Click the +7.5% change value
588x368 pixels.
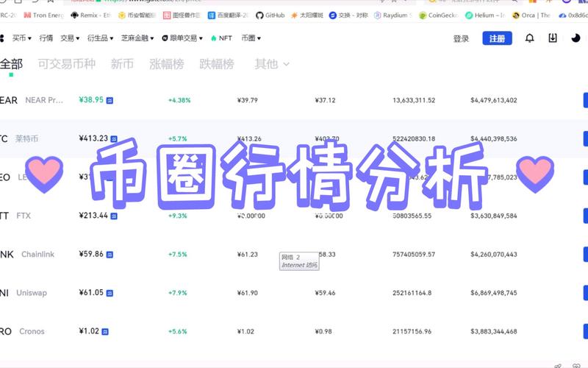[x=177, y=255]
